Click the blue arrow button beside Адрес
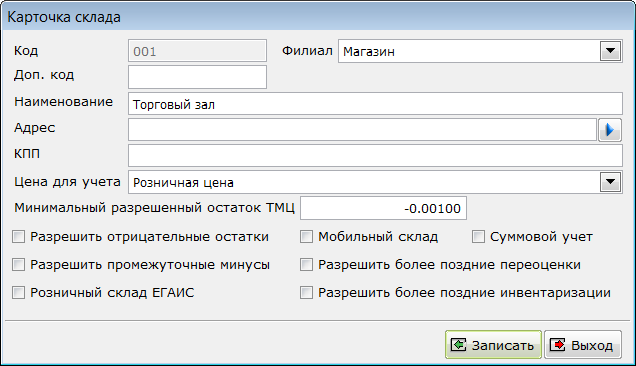 coord(610,130)
